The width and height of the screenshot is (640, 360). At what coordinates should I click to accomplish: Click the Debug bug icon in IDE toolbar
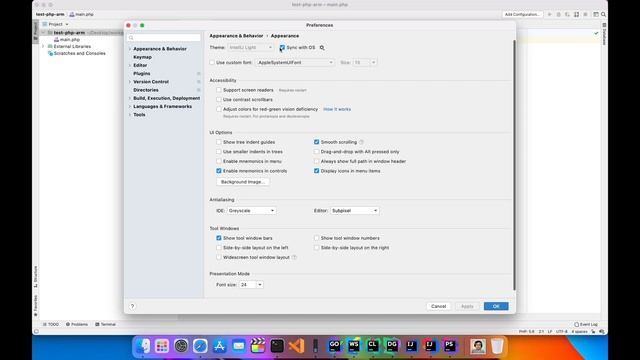click(x=558, y=14)
